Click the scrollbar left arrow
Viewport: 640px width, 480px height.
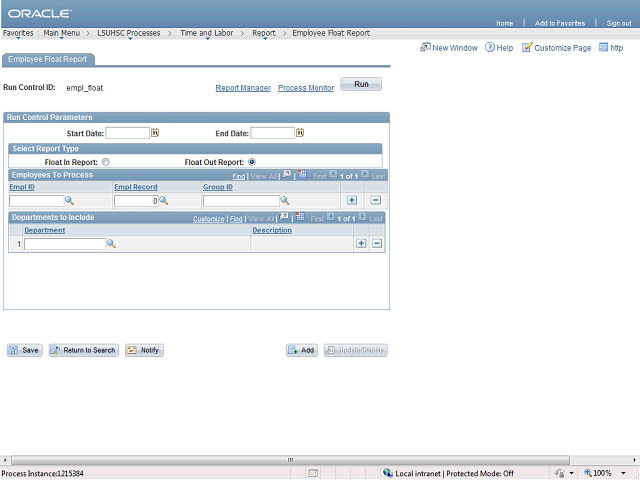[4, 460]
